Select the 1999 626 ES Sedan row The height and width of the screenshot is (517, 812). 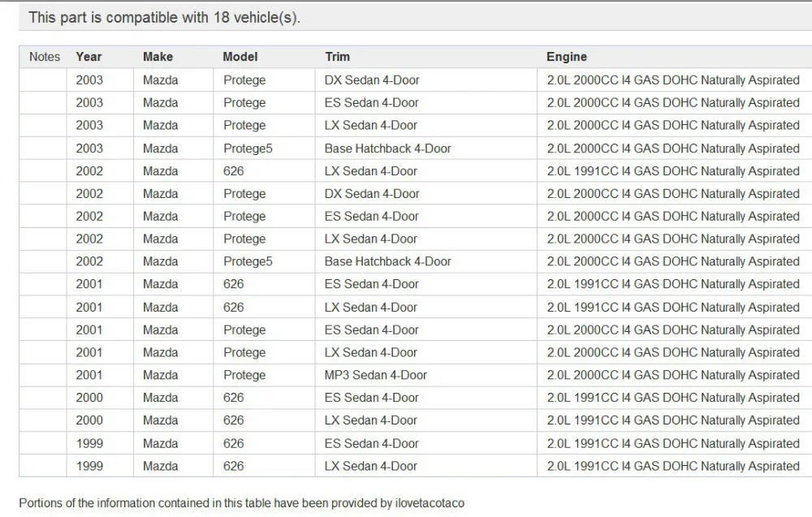415,443
